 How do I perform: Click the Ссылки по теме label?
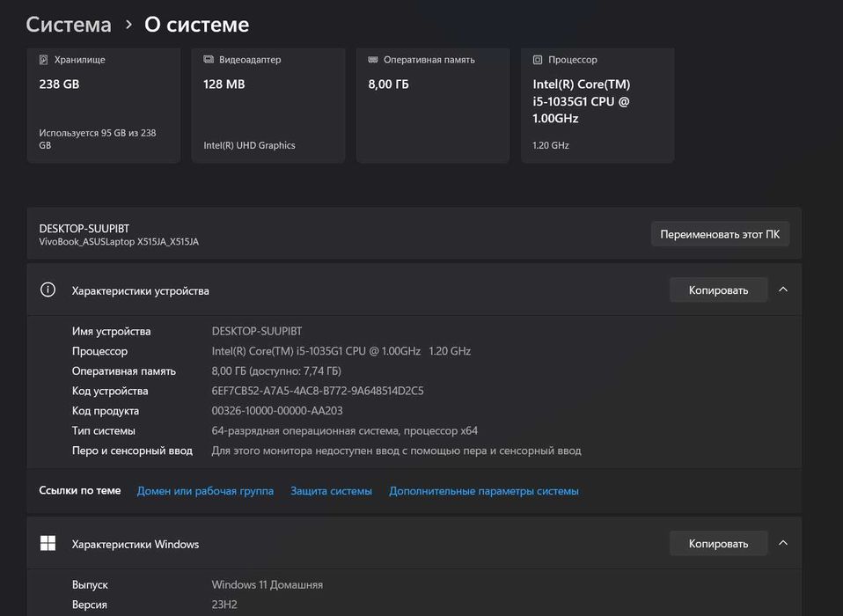pos(79,490)
